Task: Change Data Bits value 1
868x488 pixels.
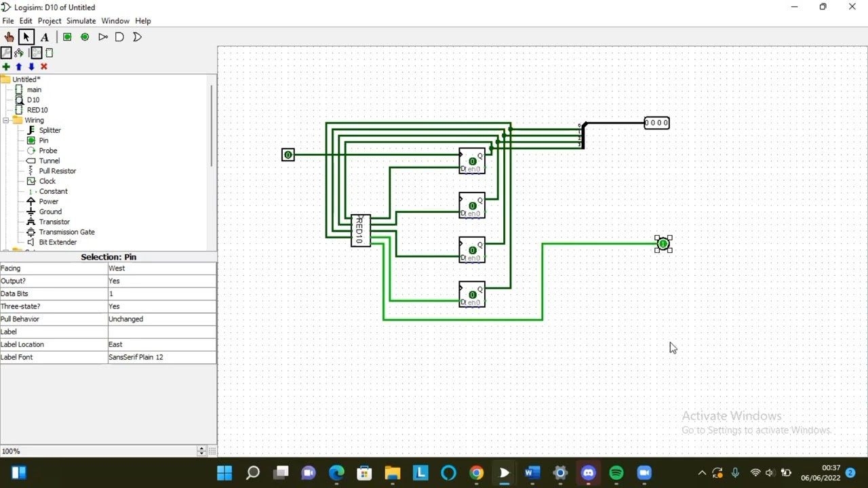Action: (x=162, y=293)
